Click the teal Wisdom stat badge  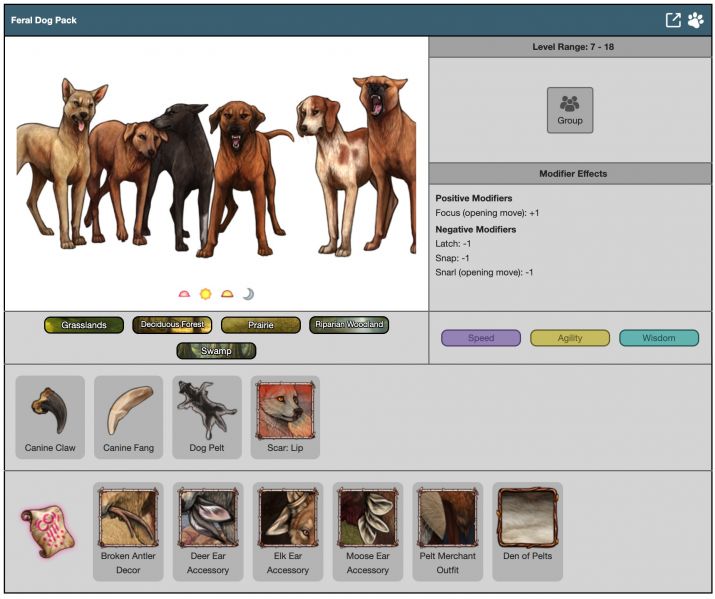tap(659, 338)
